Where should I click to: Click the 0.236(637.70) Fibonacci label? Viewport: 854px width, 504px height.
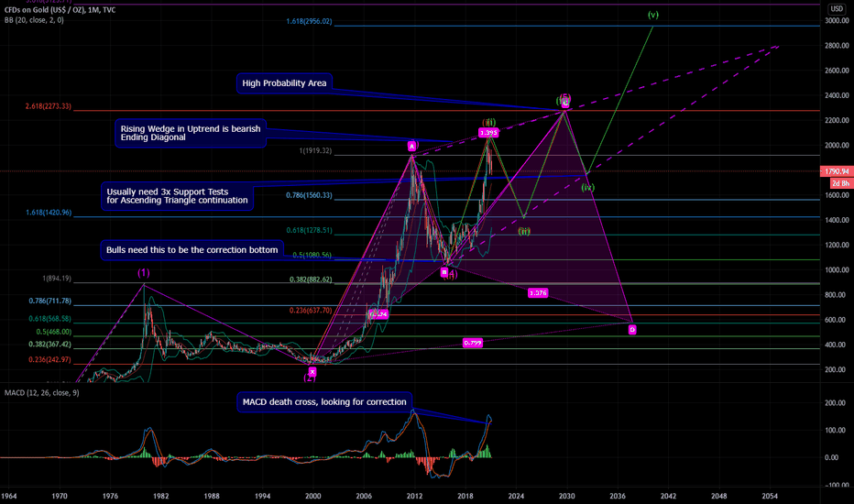311,312
